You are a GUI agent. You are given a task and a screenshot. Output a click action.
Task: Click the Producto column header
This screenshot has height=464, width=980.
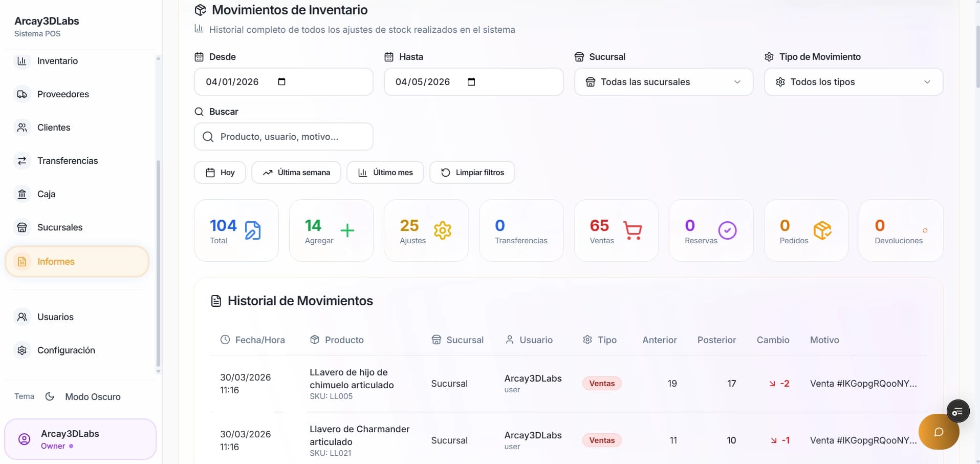tap(337, 340)
